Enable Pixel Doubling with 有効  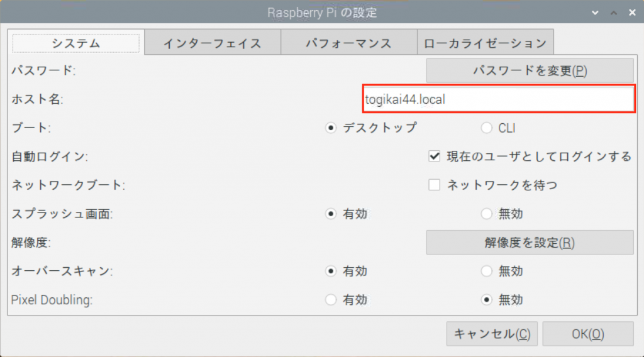pos(331,300)
